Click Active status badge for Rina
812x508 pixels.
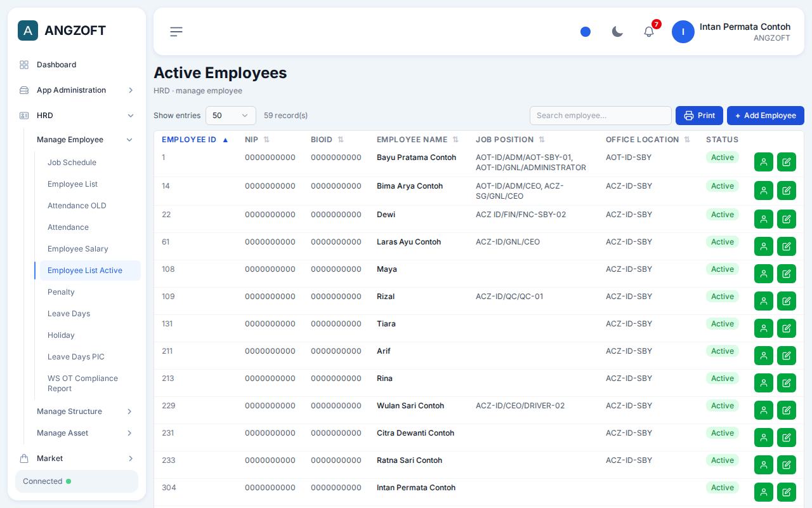click(x=723, y=378)
